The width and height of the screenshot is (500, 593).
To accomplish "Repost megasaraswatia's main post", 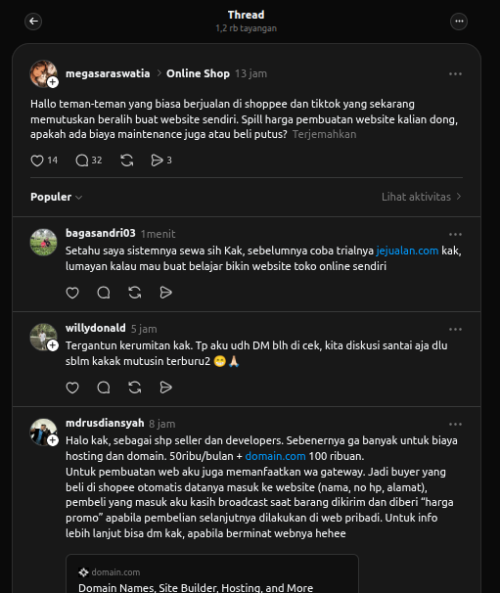I will (127, 160).
